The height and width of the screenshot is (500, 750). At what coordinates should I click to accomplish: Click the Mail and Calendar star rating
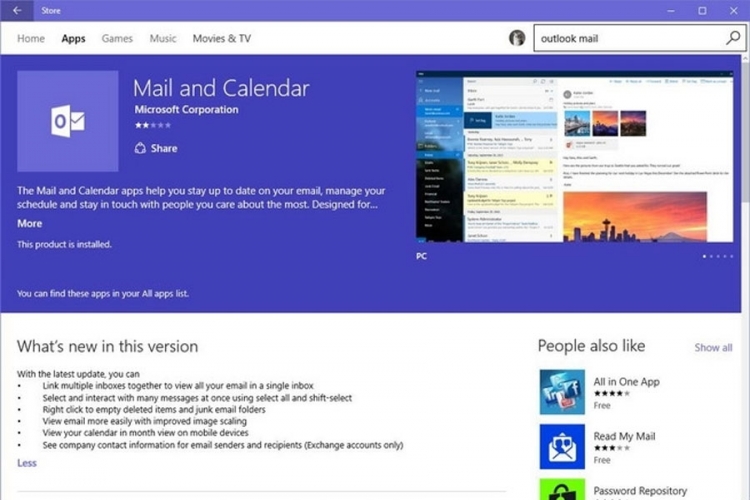153,125
